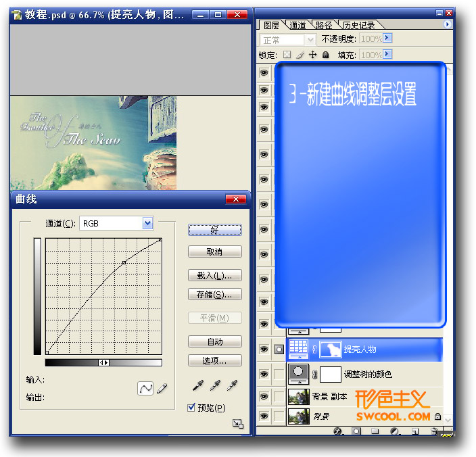Select the middle control point on the curve
The height and width of the screenshot is (457, 476).
(124, 262)
